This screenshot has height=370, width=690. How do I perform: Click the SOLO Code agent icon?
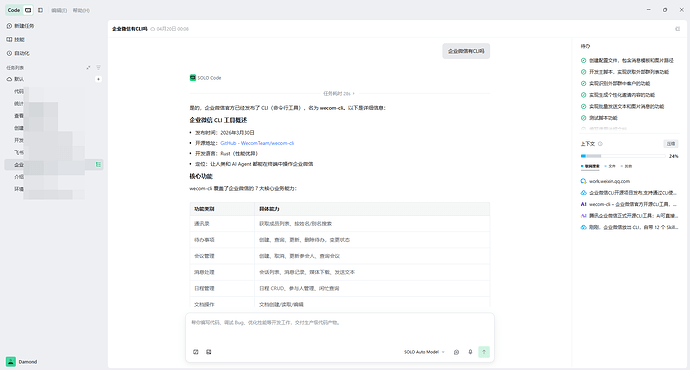pos(193,78)
